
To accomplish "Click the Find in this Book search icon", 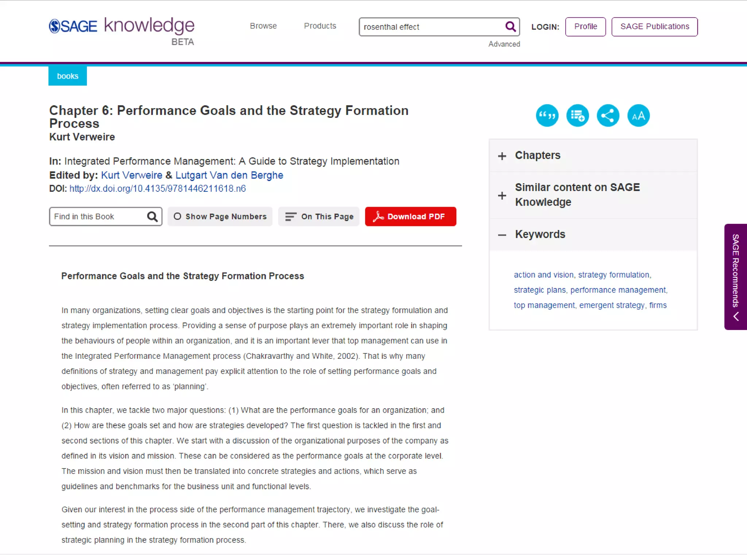I will [152, 217].
